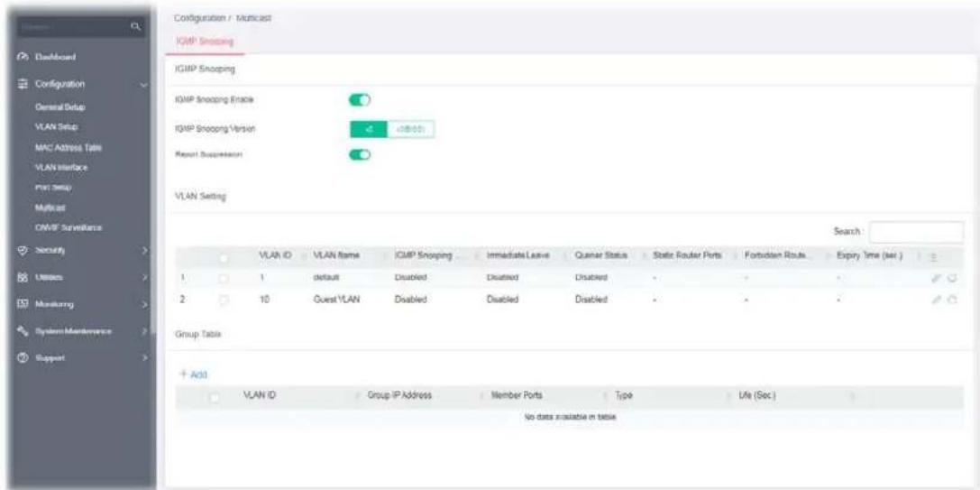The height and width of the screenshot is (490, 980).
Task: Sort by Member Ports column header
Action: pos(517,396)
